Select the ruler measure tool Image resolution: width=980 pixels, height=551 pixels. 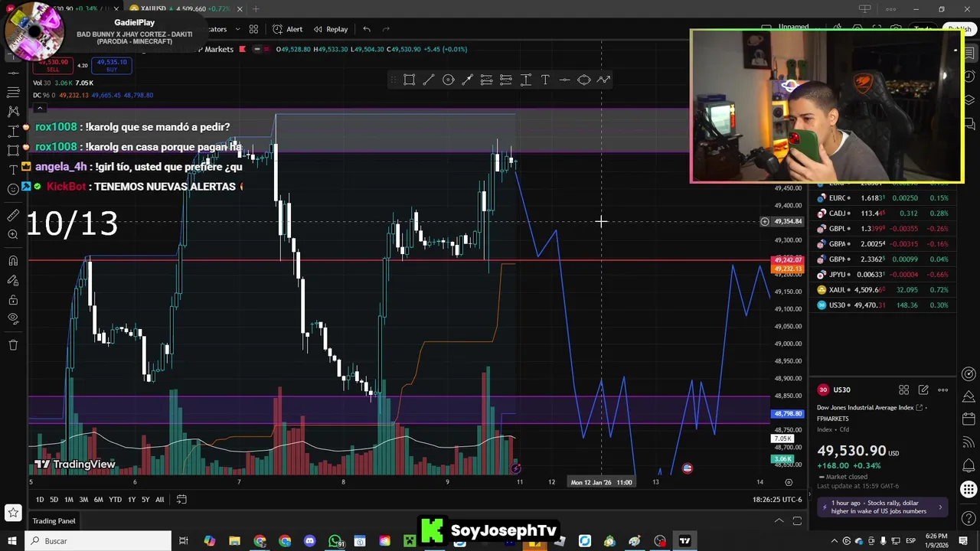pos(13,216)
